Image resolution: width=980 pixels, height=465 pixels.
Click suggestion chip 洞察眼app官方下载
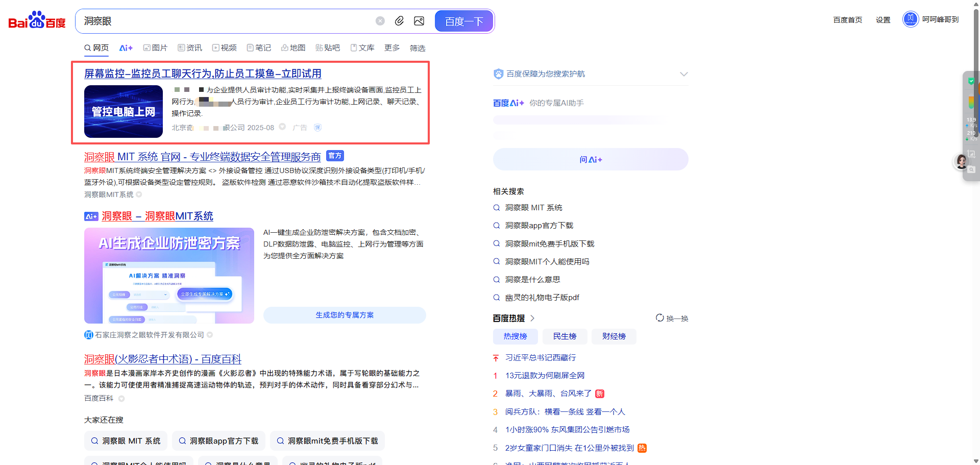click(218, 441)
